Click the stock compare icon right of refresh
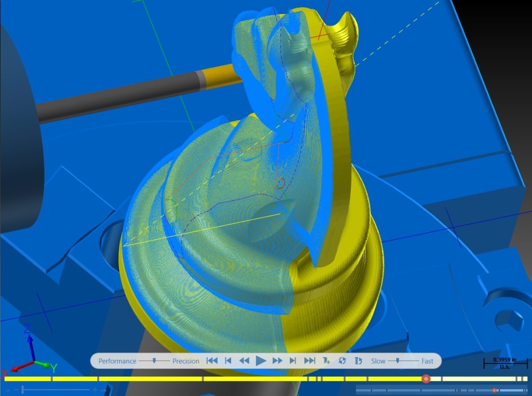Image resolution: width=532 pixels, height=396 pixels. [358, 361]
